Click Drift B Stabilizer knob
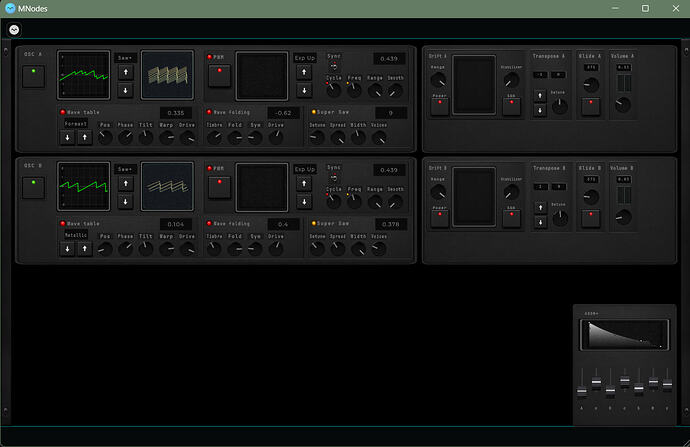Viewport: 690px width, 447px height. (511, 192)
